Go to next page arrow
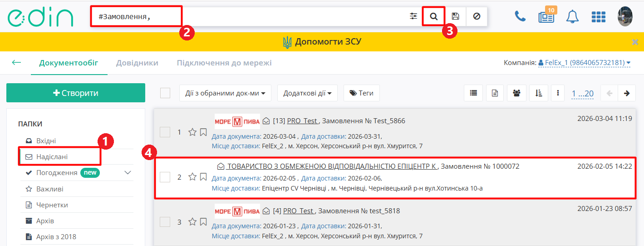Viewport: 644px width, 246px height. point(626,93)
